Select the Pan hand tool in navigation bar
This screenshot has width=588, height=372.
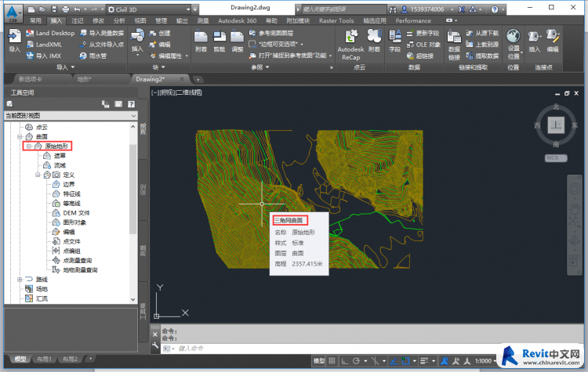point(575,208)
